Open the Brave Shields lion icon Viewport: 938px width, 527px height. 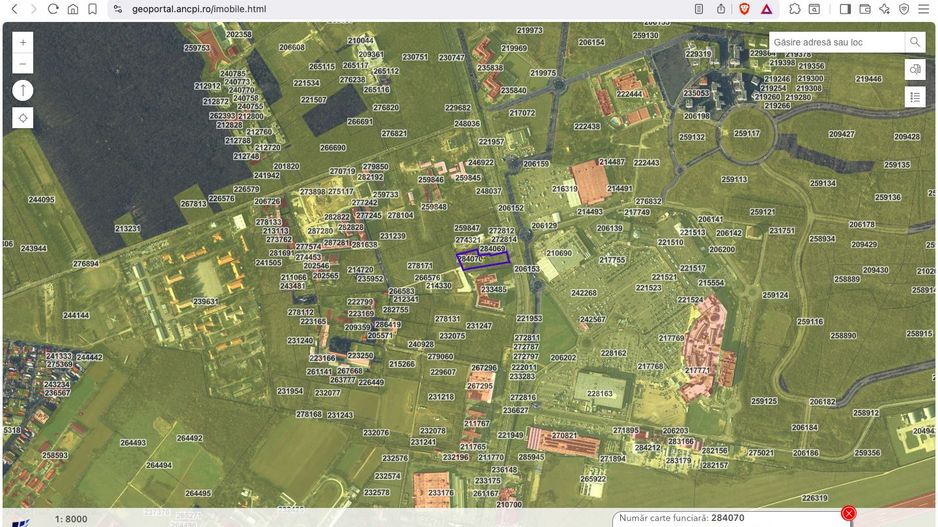click(744, 9)
